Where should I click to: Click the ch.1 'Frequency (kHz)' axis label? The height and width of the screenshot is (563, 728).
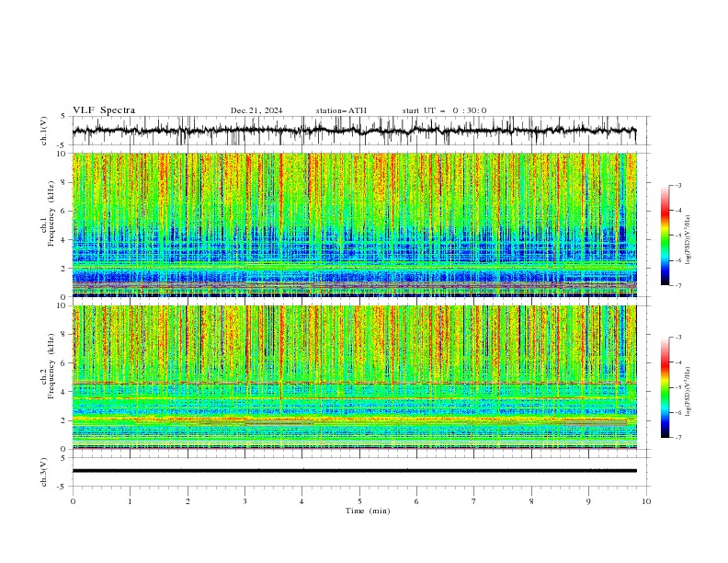tap(51, 214)
